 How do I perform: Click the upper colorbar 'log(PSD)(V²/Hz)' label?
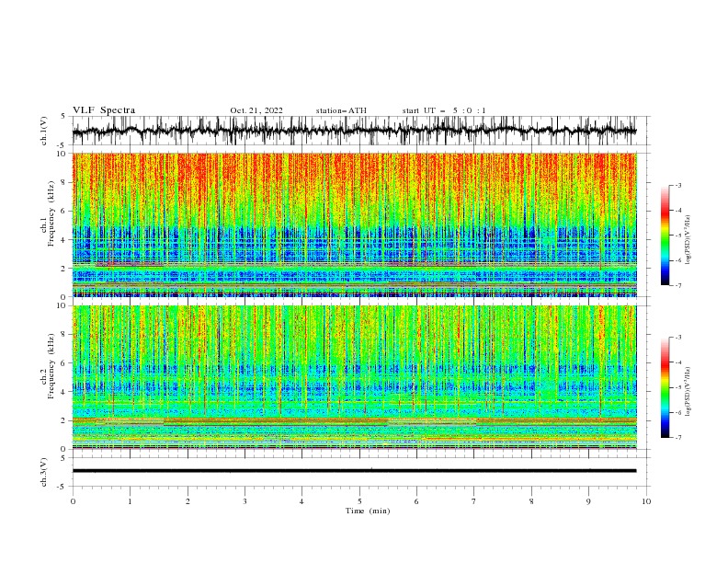pyautogui.click(x=688, y=240)
